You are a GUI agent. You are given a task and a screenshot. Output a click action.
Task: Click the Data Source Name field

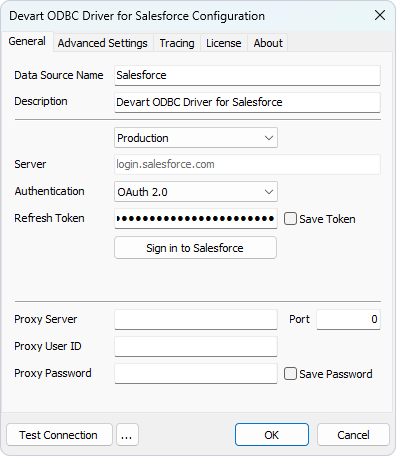[x=247, y=75]
